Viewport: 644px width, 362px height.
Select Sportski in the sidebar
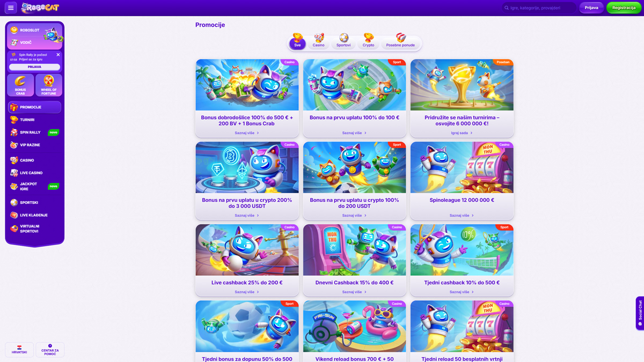[x=29, y=203]
